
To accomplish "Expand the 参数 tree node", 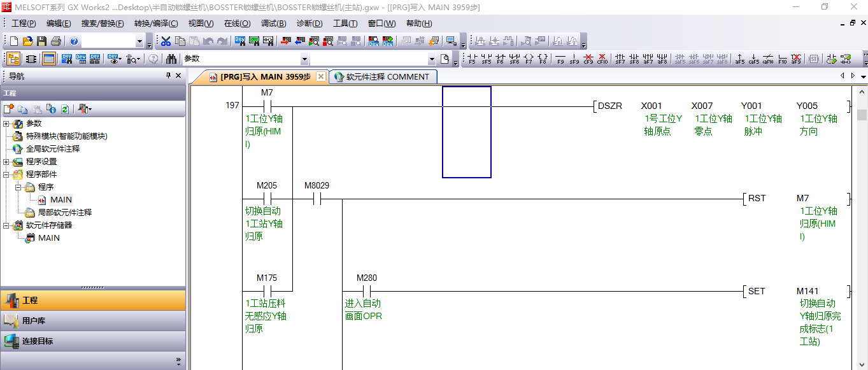I will 6,124.
